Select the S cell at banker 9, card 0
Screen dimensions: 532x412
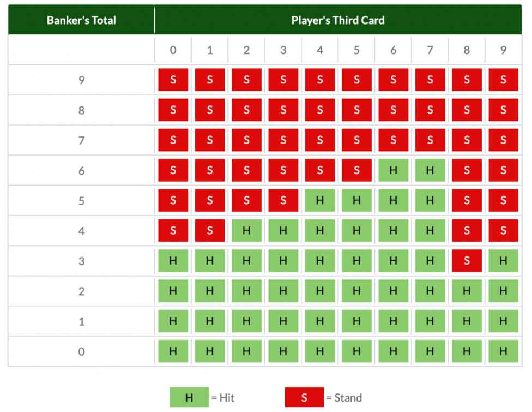tap(173, 80)
